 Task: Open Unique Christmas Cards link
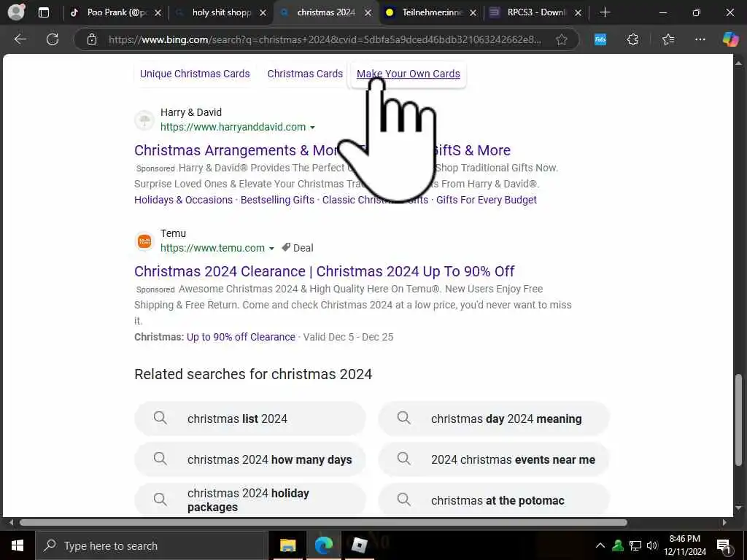[x=195, y=74]
